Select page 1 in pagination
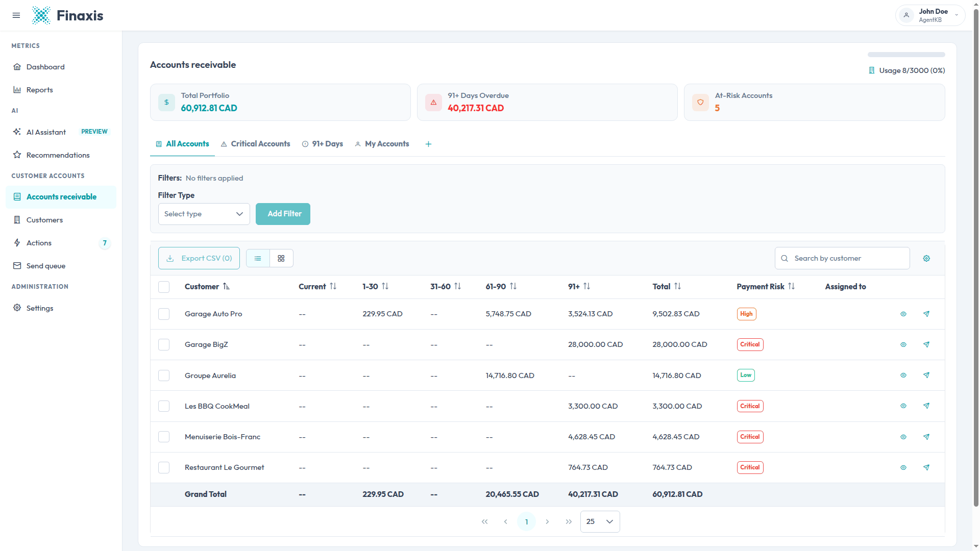980x551 pixels. click(x=526, y=522)
